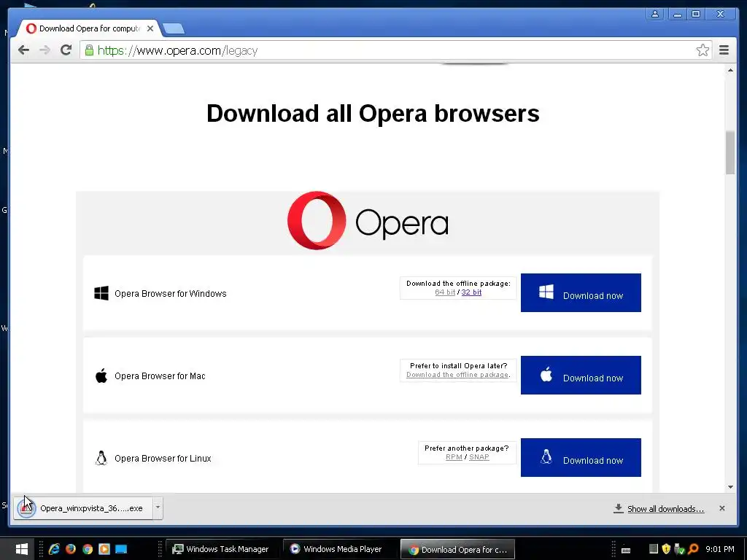This screenshot has width=747, height=560.
Task: Click the page scrollbar thumb
Action: [x=729, y=152]
